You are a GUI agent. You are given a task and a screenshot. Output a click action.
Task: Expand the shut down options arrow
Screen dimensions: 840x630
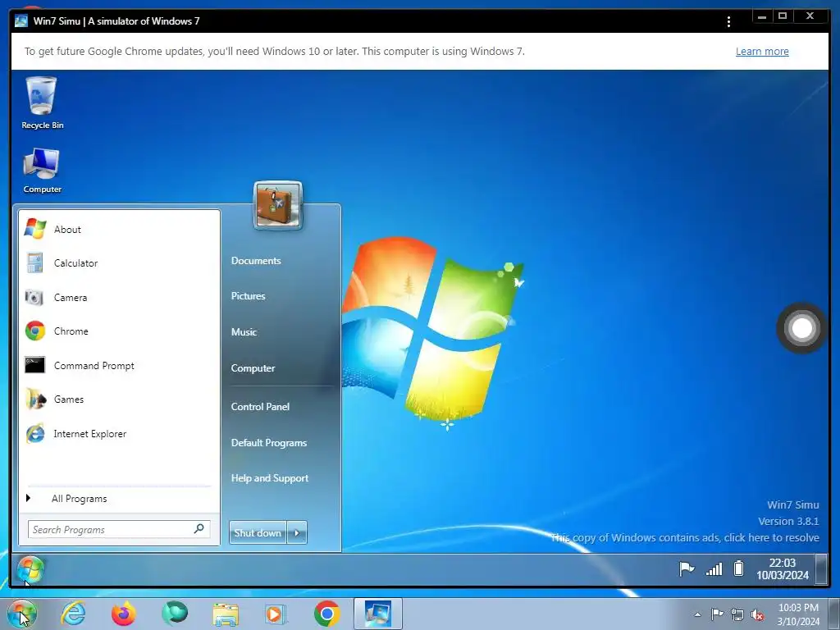tap(297, 532)
